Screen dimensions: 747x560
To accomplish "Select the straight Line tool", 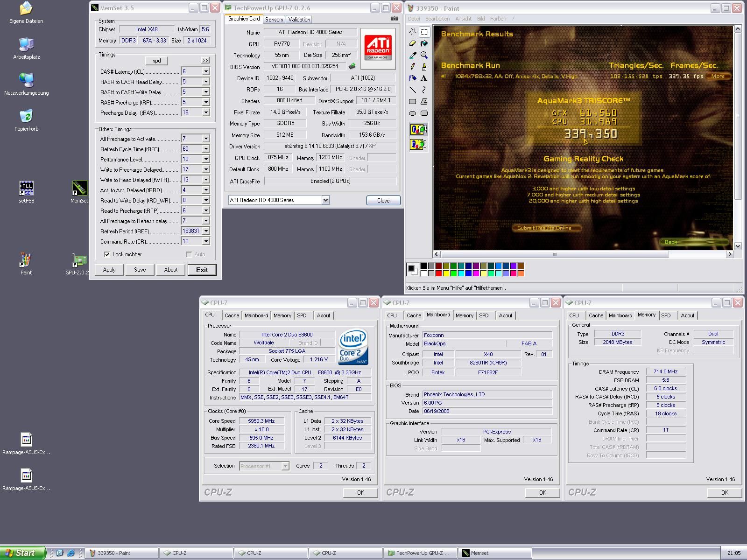I will pos(413,90).
